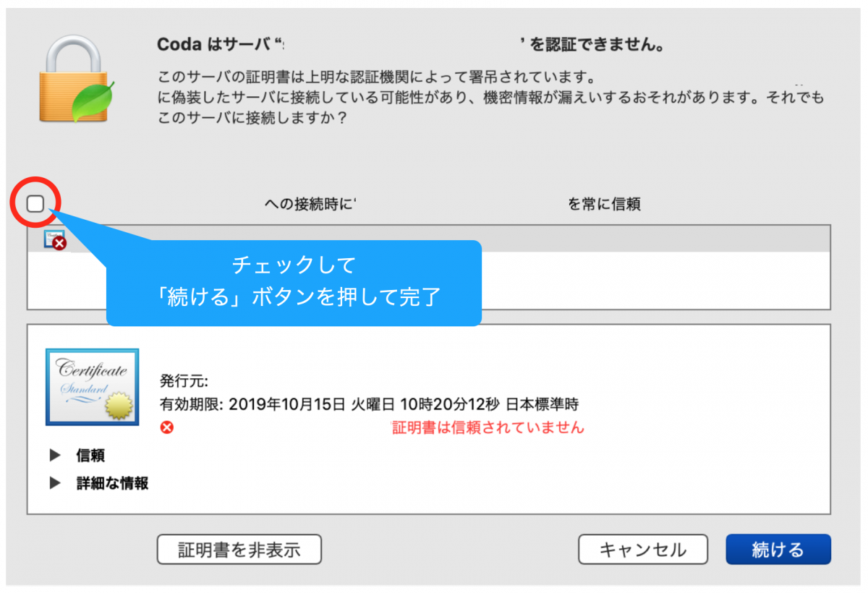Enable the 常に信頼 checkbox
Viewport: 868px width, 593px height.
[x=35, y=205]
